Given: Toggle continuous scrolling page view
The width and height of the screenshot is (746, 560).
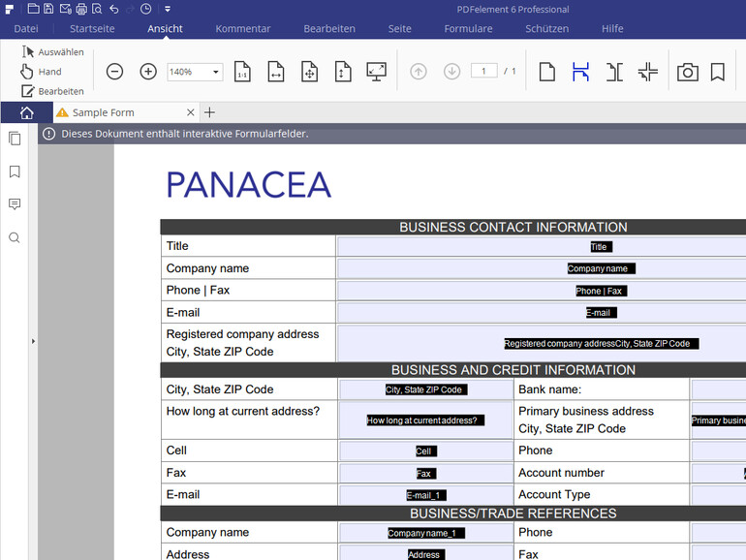Looking at the screenshot, I should click(581, 72).
